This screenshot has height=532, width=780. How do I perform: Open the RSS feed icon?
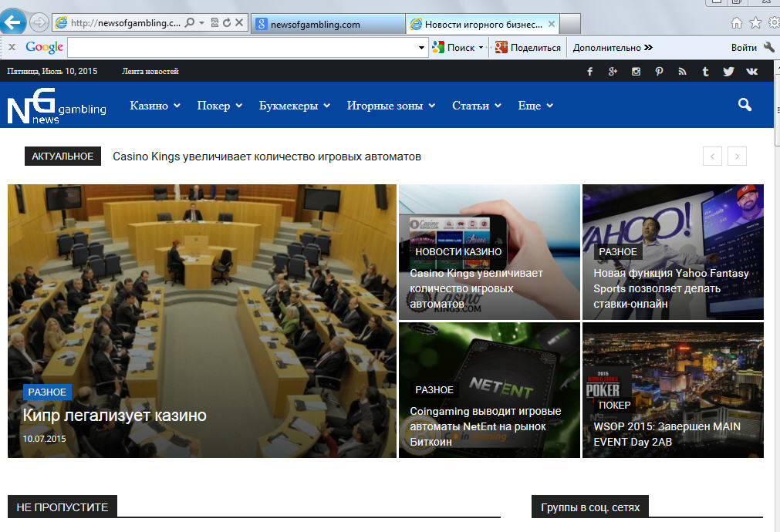coord(682,72)
